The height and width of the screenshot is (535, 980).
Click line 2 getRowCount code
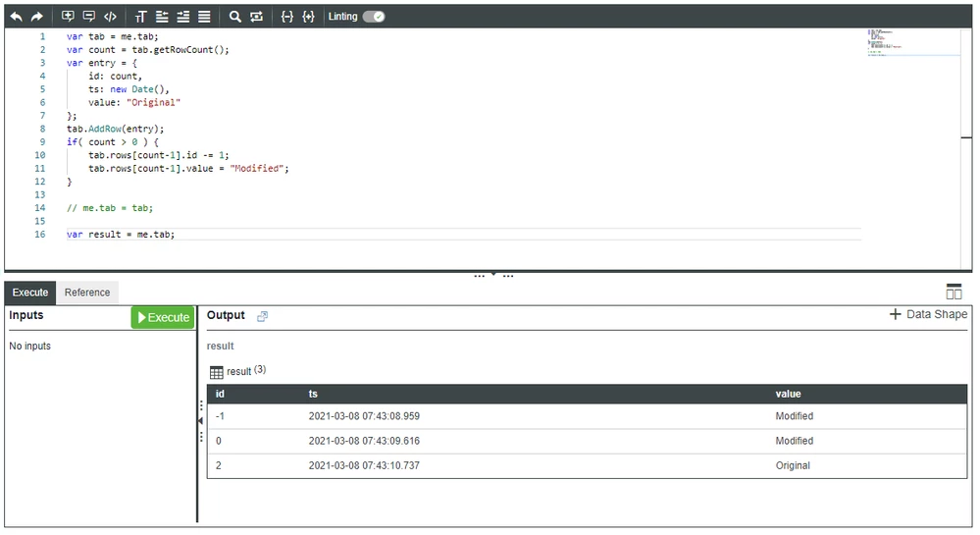pyautogui.click(x=148, y=49)
